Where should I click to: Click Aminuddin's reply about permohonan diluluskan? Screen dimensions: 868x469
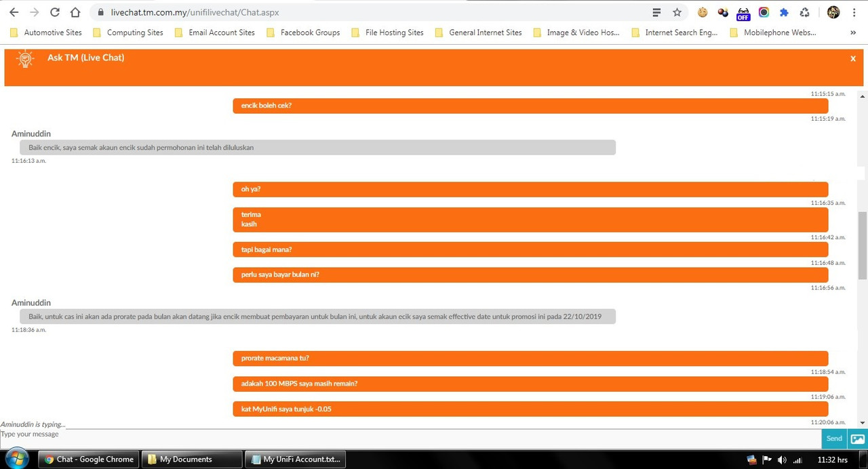pos(317,147)
